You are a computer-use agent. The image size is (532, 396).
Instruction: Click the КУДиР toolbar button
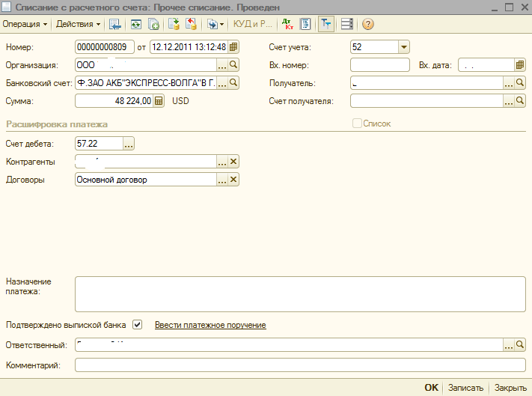[252, 24]
